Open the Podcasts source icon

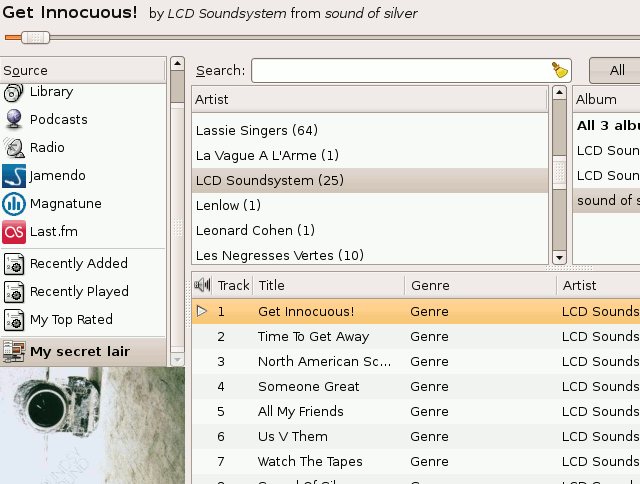13,119
